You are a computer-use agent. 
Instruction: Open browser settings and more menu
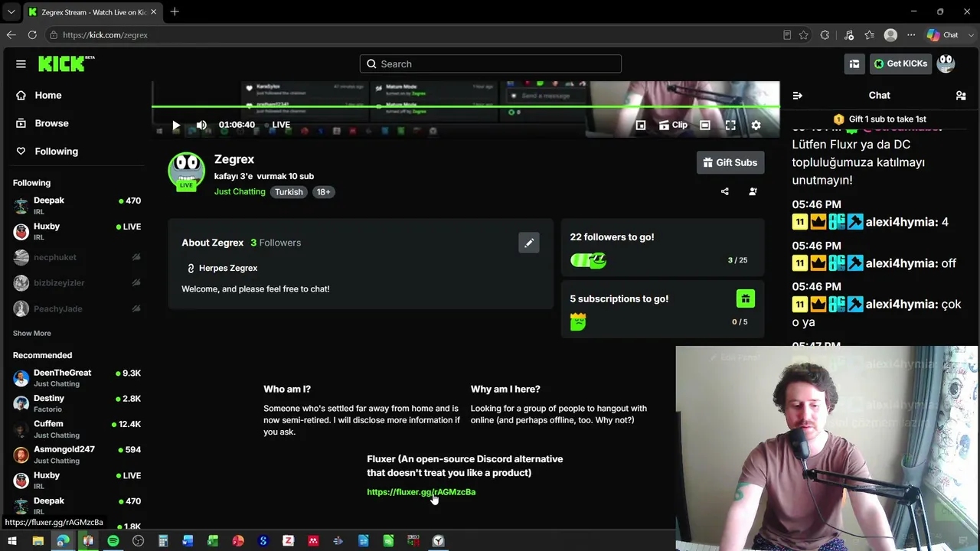tap(911, 35)
